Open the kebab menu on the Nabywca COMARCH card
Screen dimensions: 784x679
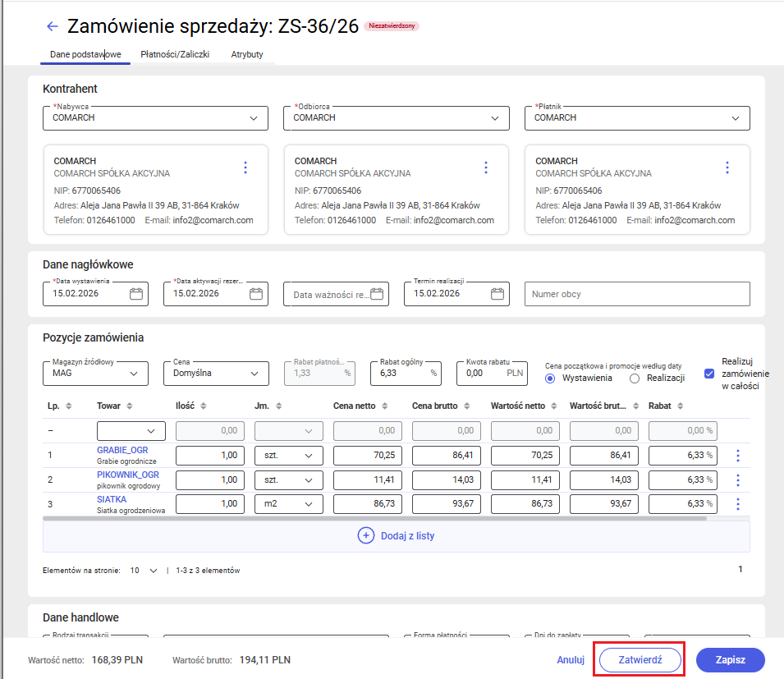(245, 167)
